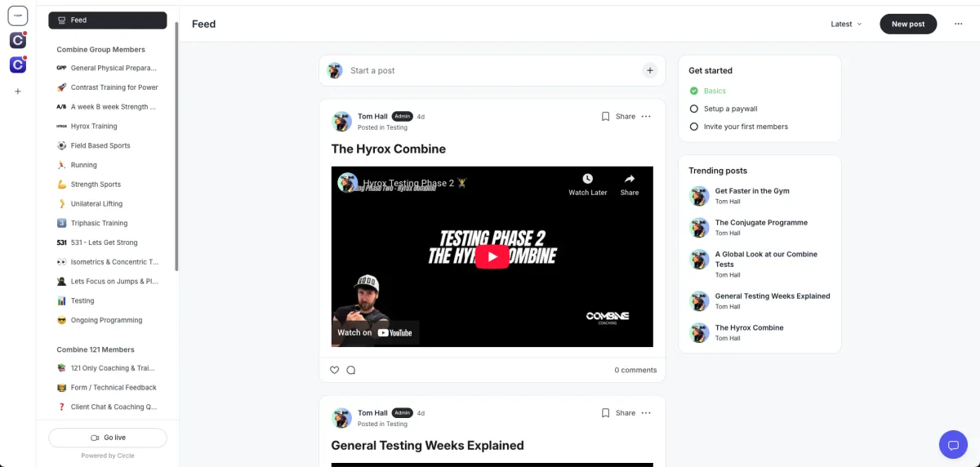980x467 pixels.
Task: Click the sidebar scrollbar
Action: (x=176, y=147)
